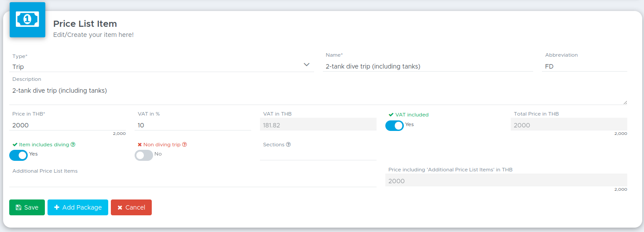Screen dimensions: 644x232
Task: Click the Price including Additional Items field
Action: [x=506, y=181]
